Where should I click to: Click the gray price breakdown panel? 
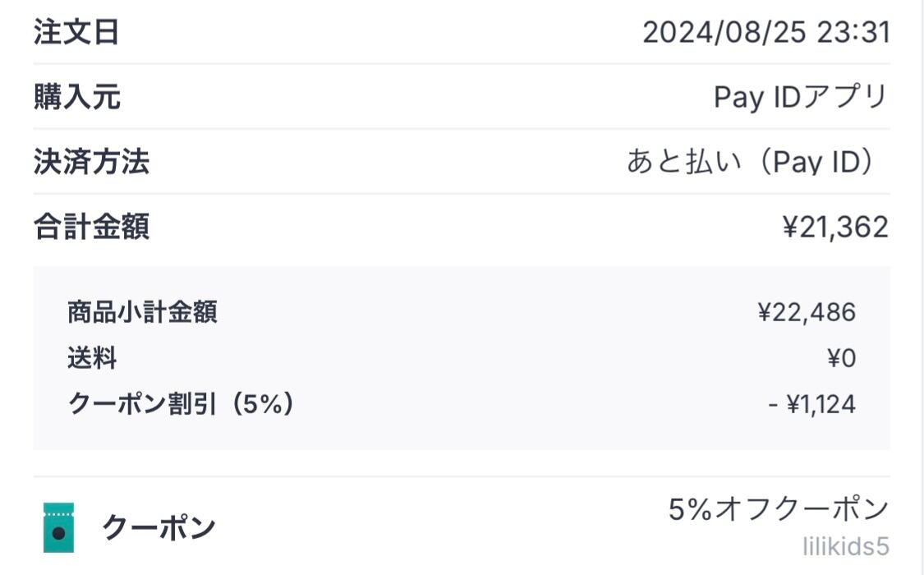click(460, 431)
